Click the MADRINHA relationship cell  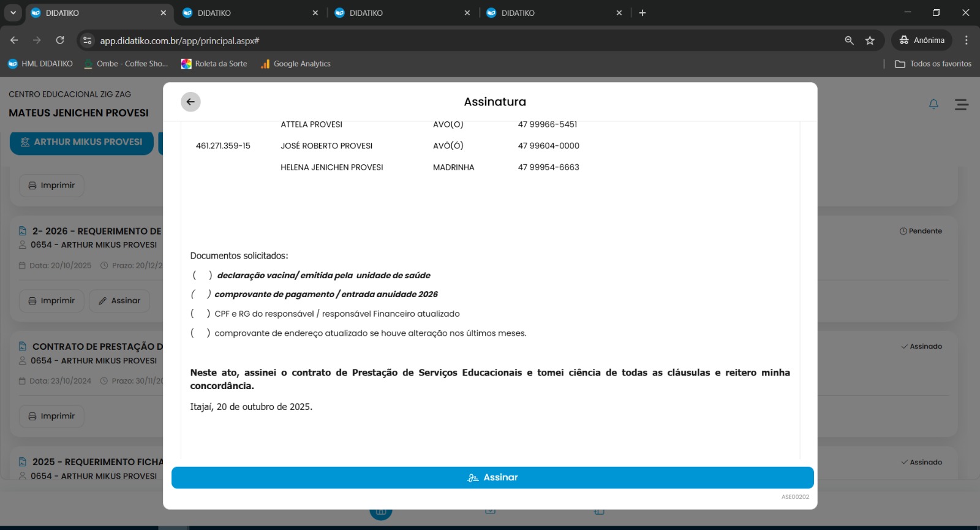[454, 167]
